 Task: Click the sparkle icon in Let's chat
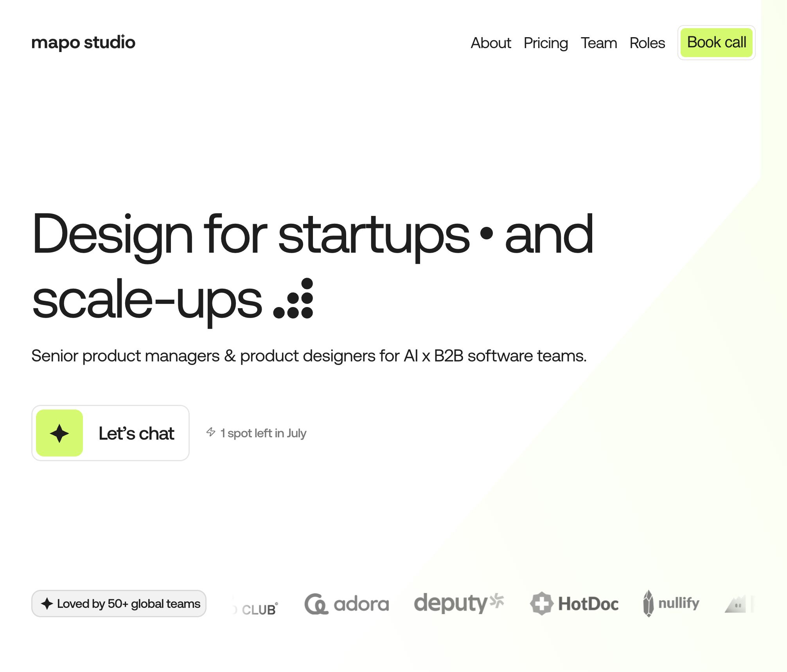click(x=59, y=433)
